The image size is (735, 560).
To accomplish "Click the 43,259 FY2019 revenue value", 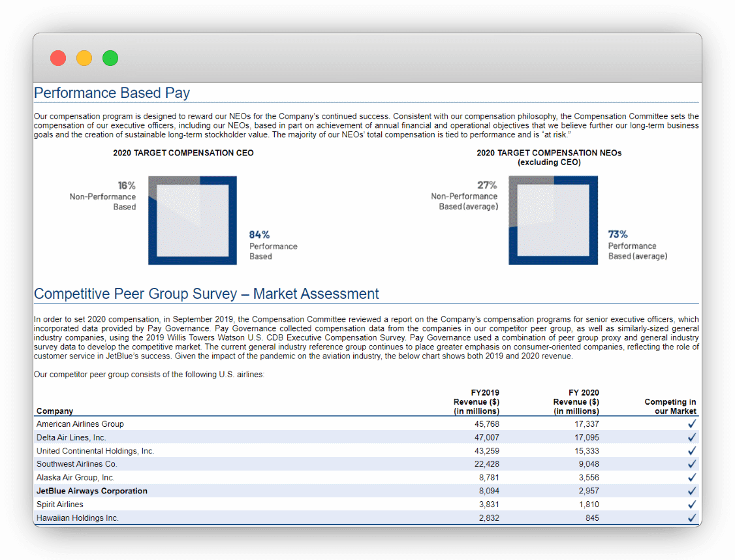I will click(x=486, y=451).
